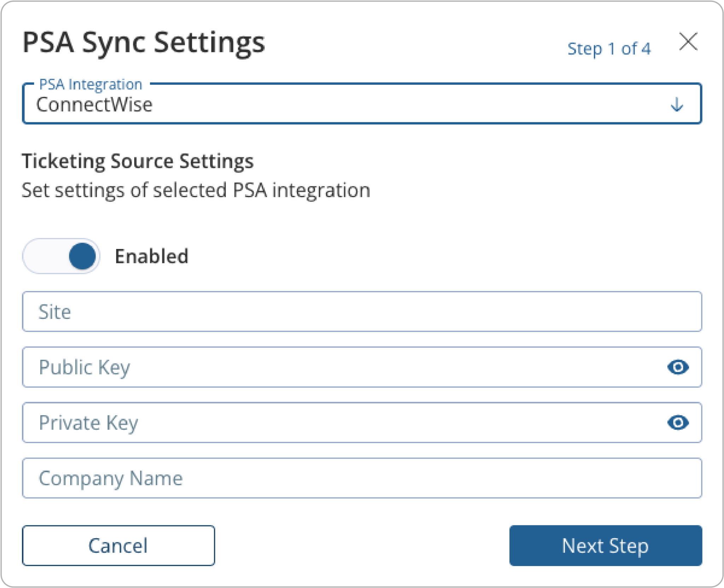Viewport: 724px width, 588px height.
Task: Click the Step 1 of 4 indicator
Action: pyautogui.click(x=609, y=49)
